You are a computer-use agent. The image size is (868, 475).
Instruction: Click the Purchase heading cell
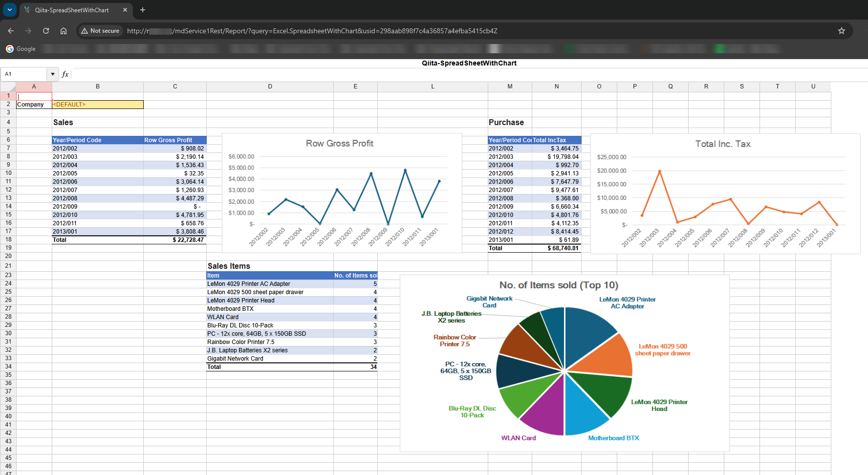pyautogui.click(x=510, y=122)
